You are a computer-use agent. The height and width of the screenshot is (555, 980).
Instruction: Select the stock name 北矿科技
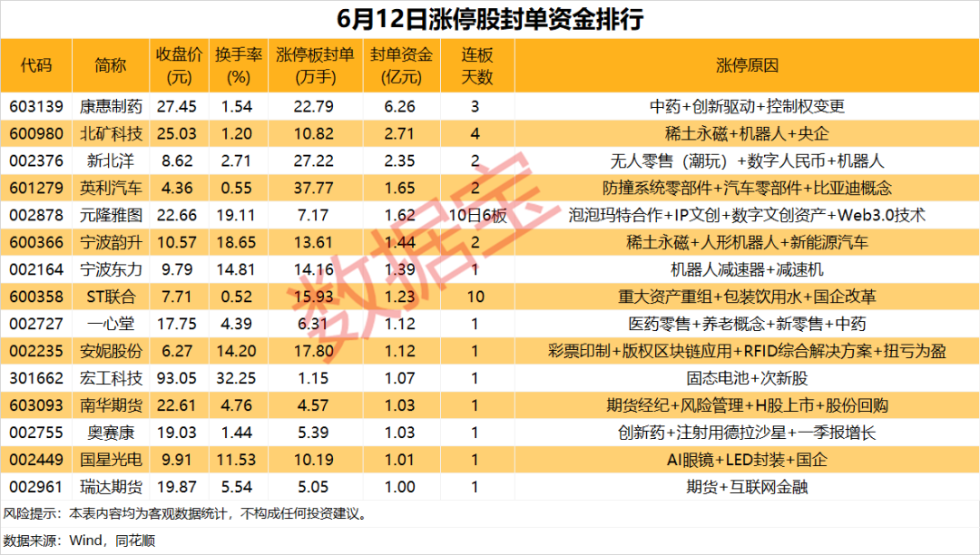tap(111, 133)
